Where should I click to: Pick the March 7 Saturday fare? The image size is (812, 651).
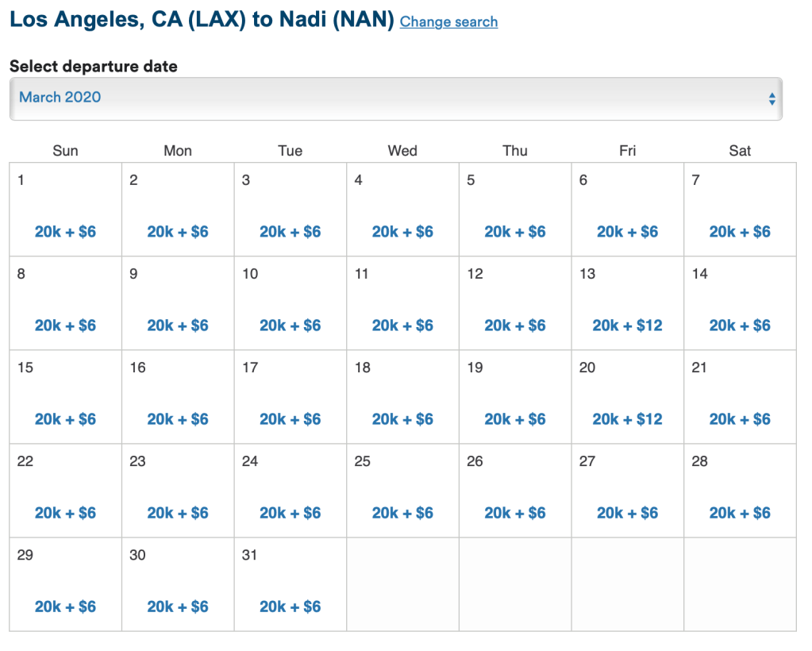tap(740, 232)
